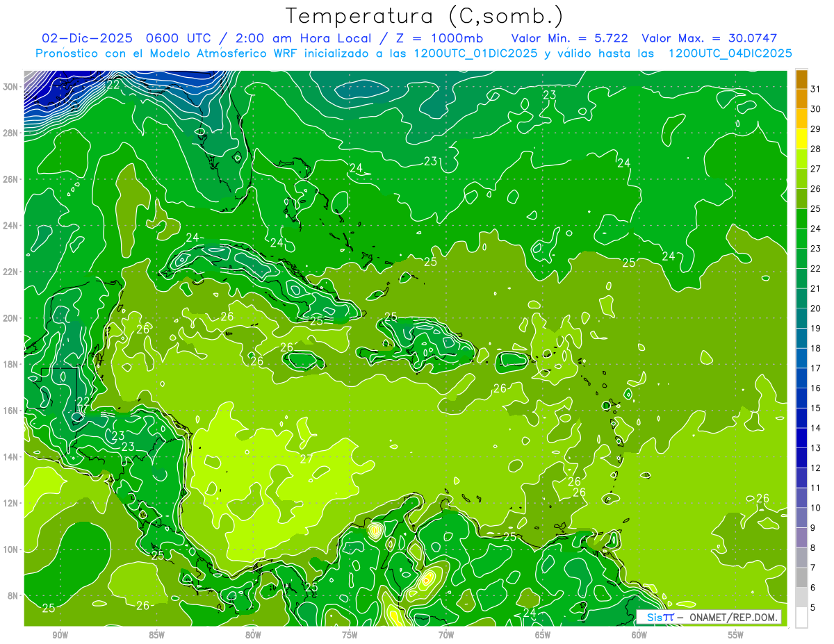
Task: Click the Z = 1000mb level text
Action: click(434, 38)
